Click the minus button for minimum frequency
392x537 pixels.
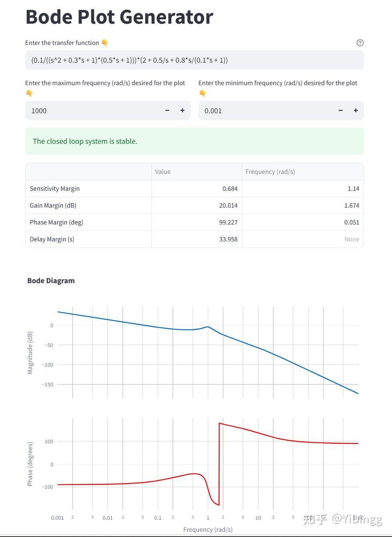click(x=340, y=110)
